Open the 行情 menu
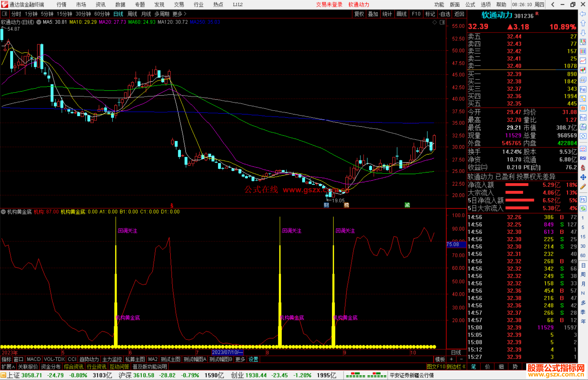 coord(62,5)
